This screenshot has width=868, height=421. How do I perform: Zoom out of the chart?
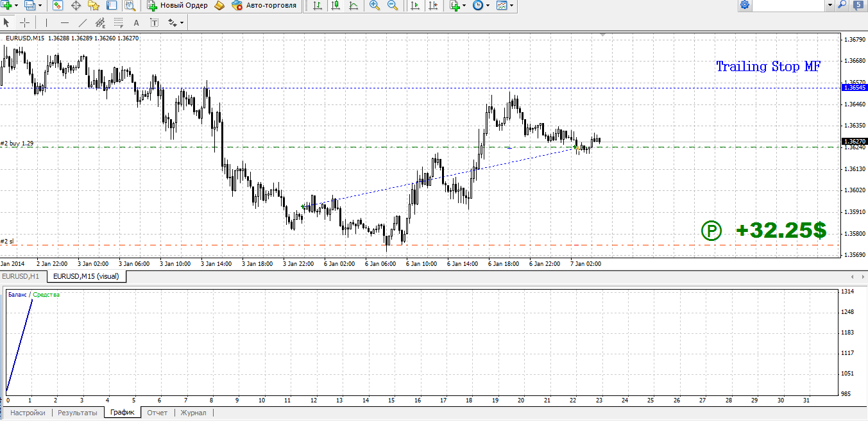point(392,6)
